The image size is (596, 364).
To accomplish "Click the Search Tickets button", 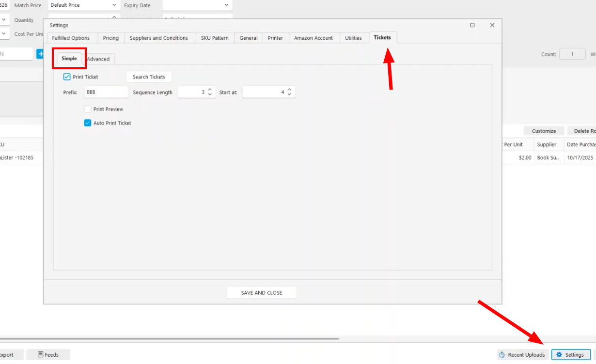I will pos(149,76).
